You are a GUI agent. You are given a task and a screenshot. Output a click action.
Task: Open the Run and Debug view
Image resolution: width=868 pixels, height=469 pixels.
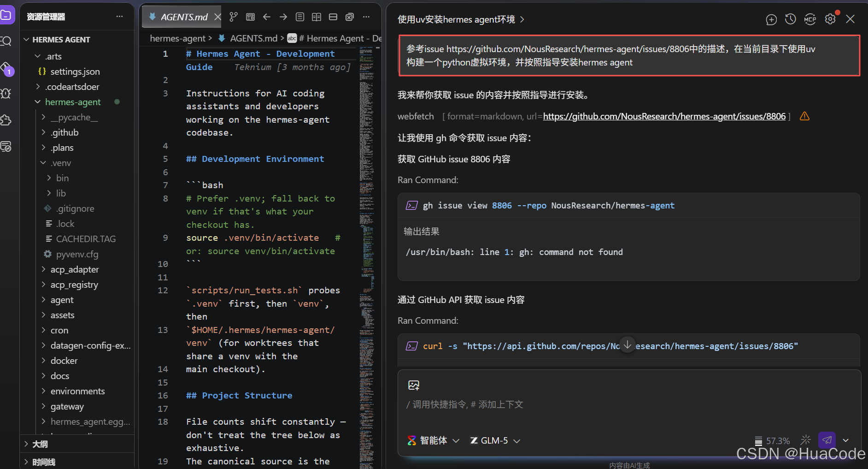(x=6, y=94)
